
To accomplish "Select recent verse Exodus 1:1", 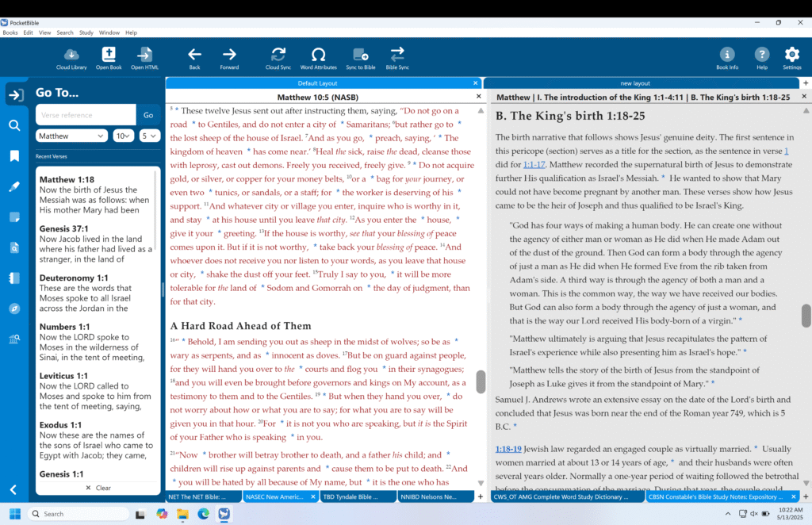I will pos(95,440).
